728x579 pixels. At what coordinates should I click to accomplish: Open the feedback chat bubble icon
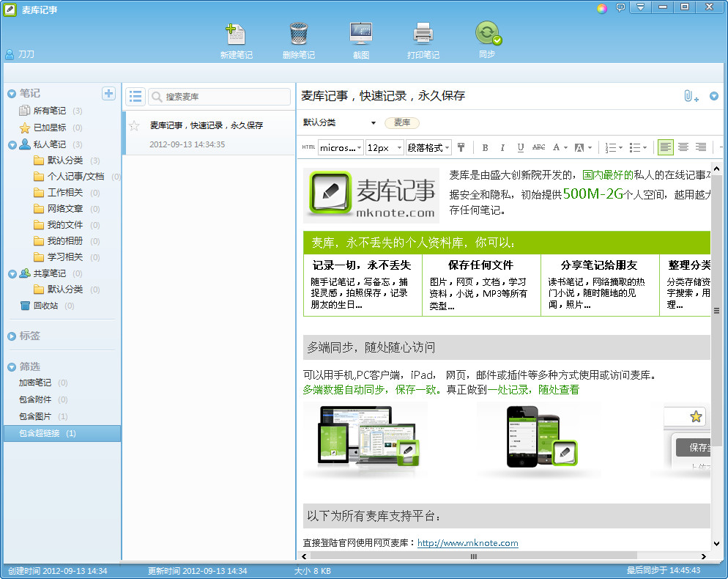coord(620,7)
